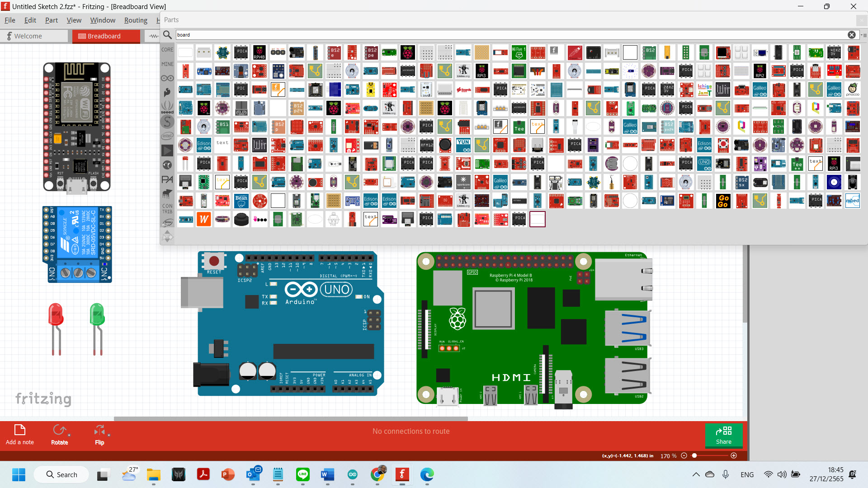Open the PA parts bin
This screenshot has width=868, height=488.
167,179
